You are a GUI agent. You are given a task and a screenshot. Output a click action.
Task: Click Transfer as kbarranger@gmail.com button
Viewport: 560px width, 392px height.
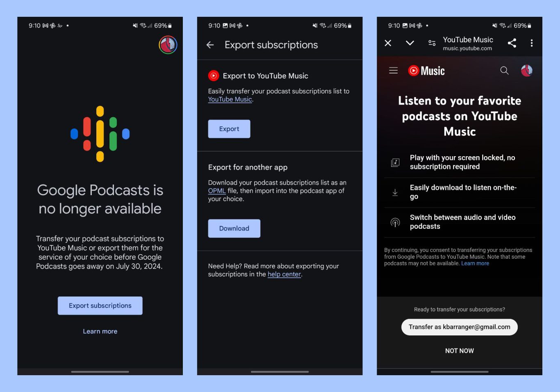point(460,327)
